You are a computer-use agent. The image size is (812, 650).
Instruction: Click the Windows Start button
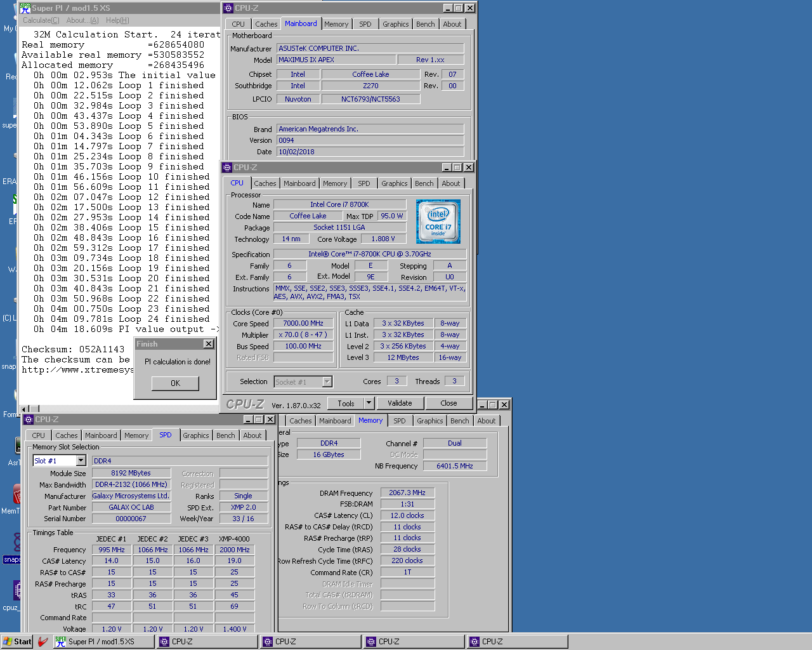[x=17, y=642]
